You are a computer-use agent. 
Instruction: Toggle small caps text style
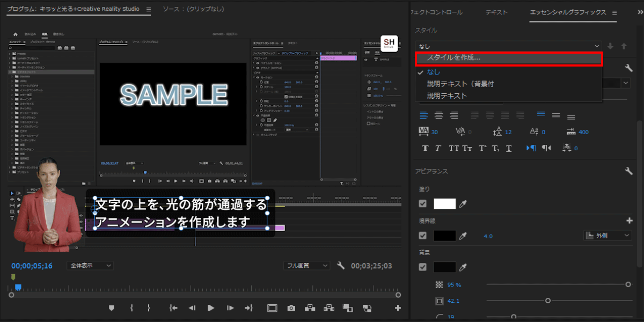coord(467,148)
